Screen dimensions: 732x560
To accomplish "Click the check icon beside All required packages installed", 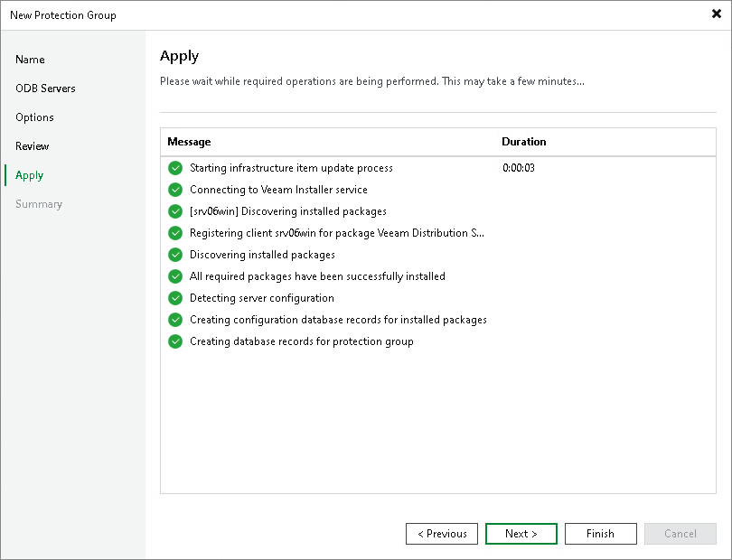I will [175, 276].
